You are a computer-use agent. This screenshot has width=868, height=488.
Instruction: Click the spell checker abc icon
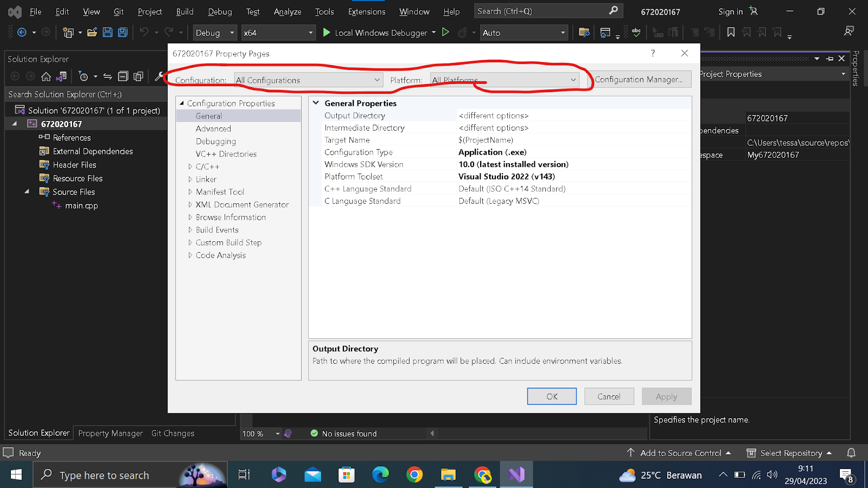click(x=636, y=33)
